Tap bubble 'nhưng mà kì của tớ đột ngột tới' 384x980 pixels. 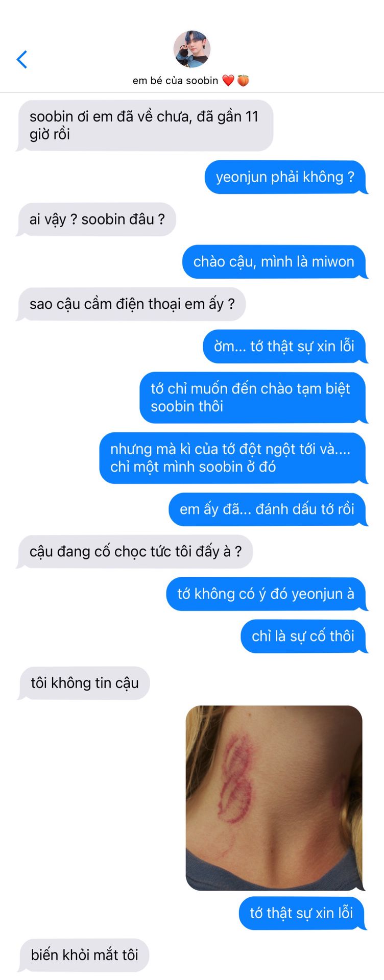233,458
